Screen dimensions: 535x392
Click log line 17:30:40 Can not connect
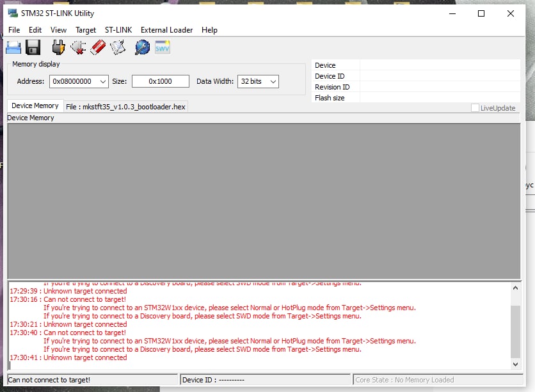(68, 333)
